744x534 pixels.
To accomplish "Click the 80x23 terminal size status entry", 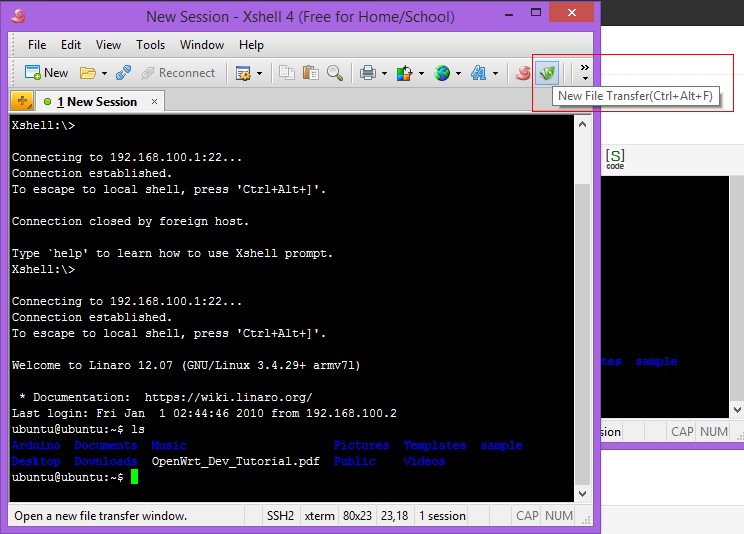I will pyautogui.click(x=357, y=516).
